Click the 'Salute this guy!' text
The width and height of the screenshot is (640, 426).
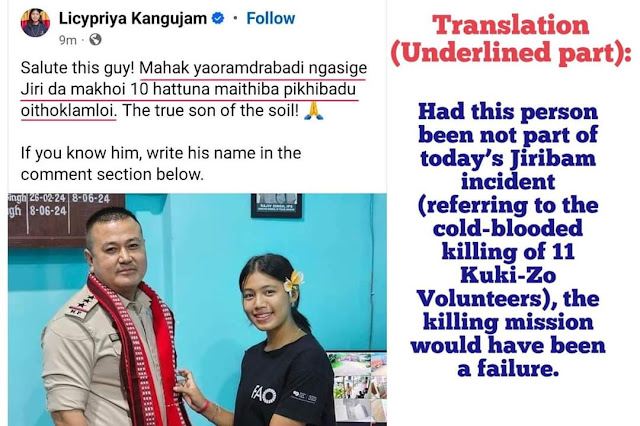78,68
